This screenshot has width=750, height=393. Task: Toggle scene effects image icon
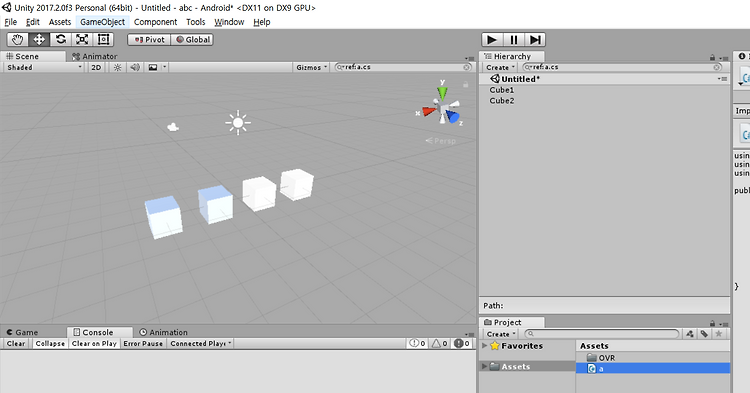tap(153, 67)
